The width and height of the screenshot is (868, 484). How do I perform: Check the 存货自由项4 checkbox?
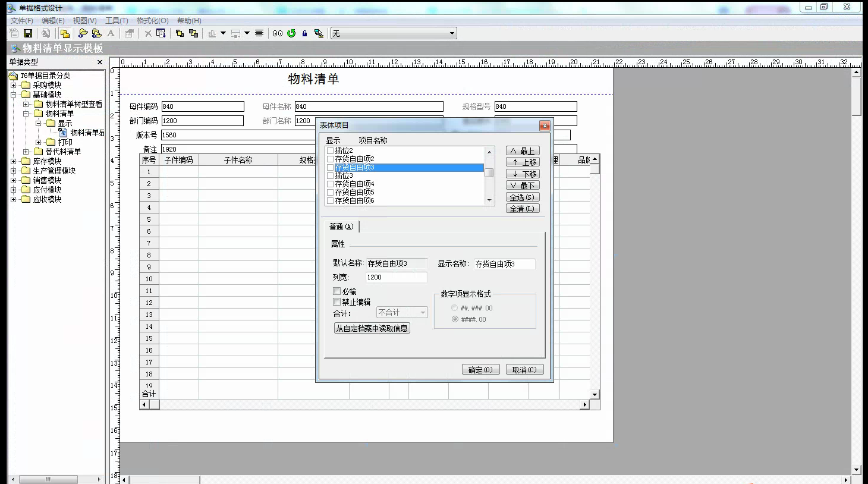click(x=331, y=184)
